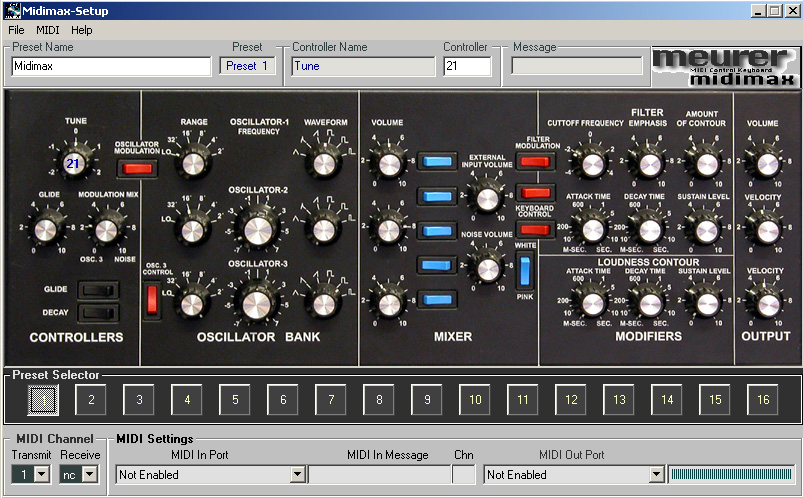Choose preset 8 button
803x498 pixels.
point(379,400)
